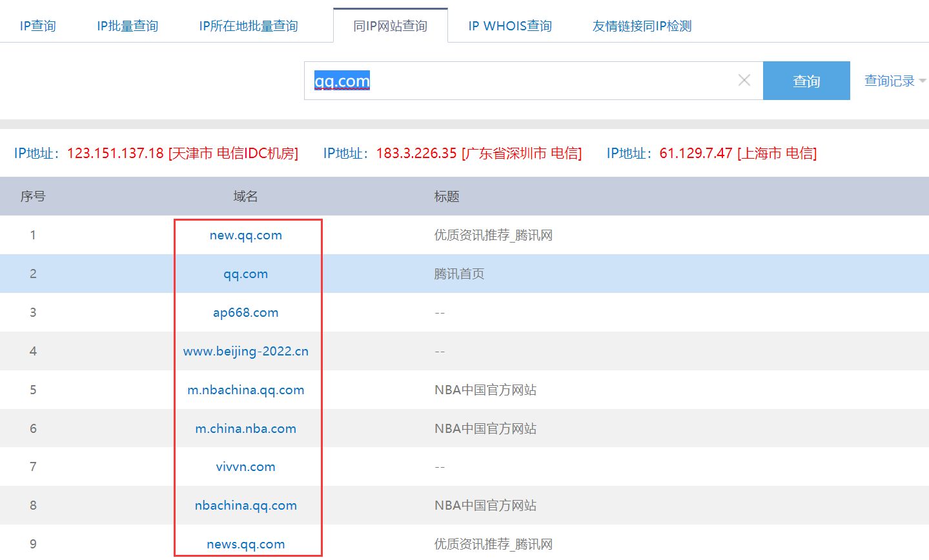
Task: Open the qq.com domain link in row 2
Action: [x=246, y=274]
